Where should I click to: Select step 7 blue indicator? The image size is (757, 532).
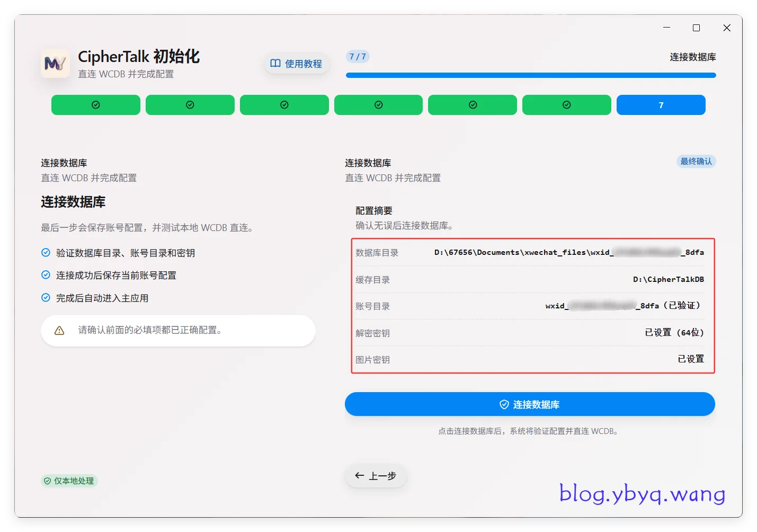pyautogui.click(x=661, y=105)
